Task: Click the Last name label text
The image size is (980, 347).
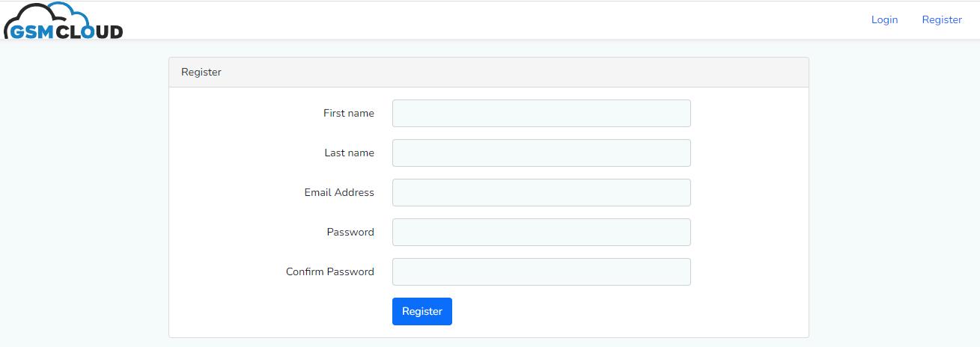Action: coord(349,153)
